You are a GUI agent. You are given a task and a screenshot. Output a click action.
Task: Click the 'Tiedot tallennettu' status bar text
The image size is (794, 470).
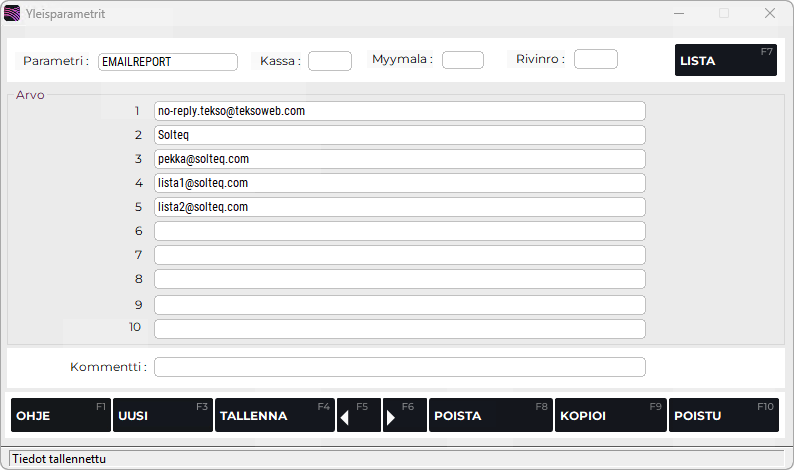(59, 459)
